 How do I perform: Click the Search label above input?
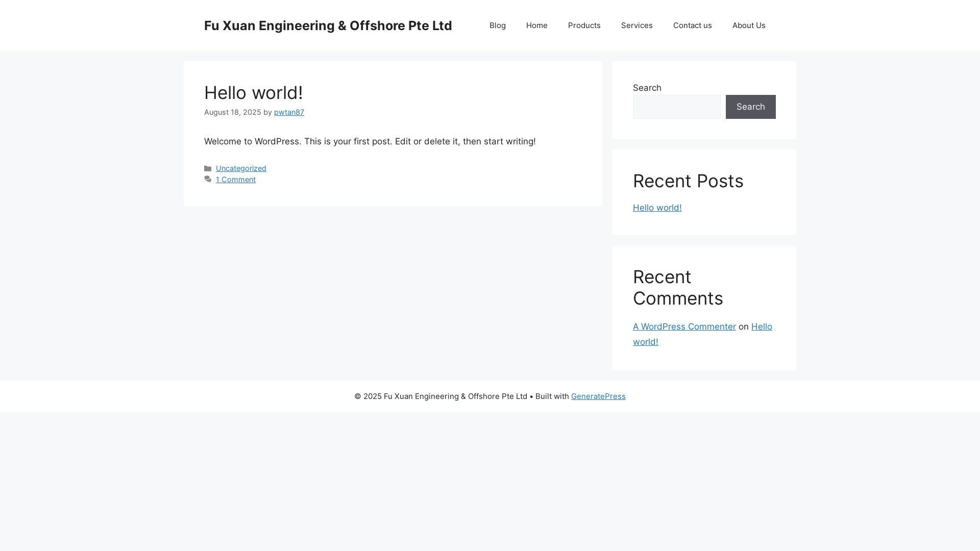pos(647,88)
